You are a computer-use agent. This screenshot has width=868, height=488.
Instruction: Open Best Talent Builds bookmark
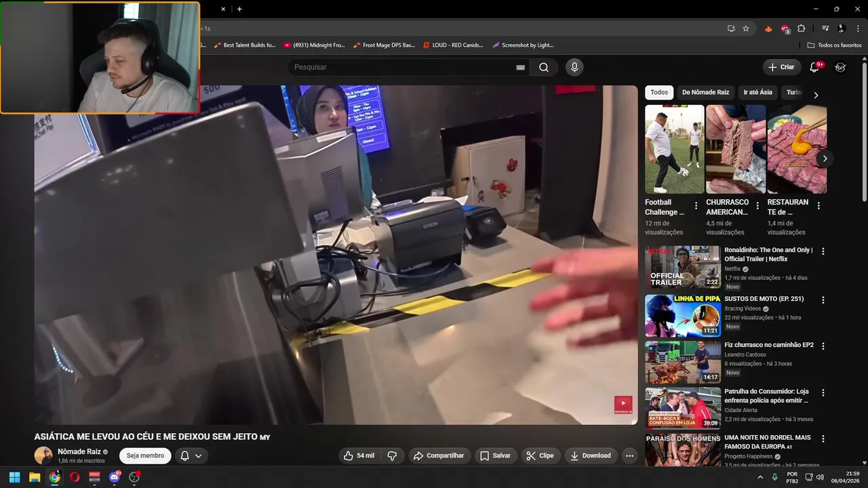tap(245, 45)
